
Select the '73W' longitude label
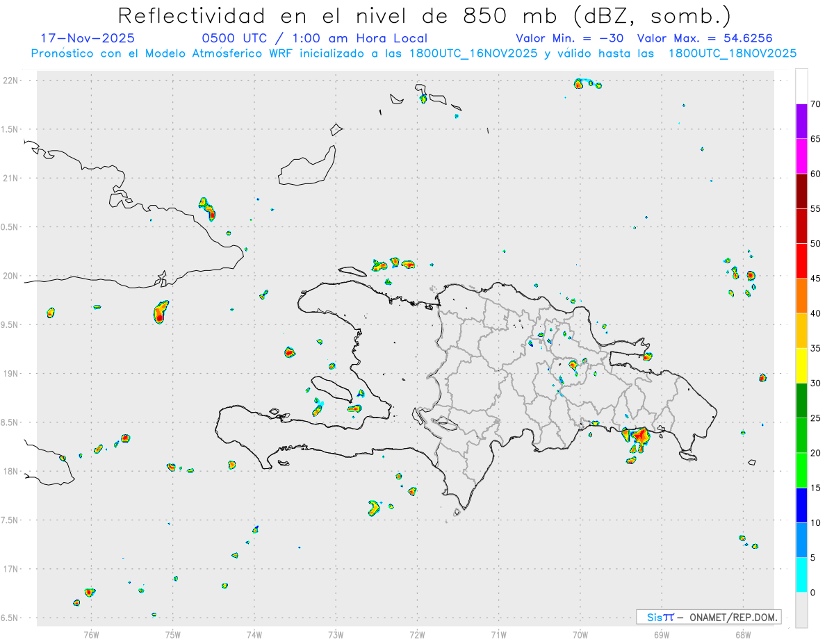336,634
